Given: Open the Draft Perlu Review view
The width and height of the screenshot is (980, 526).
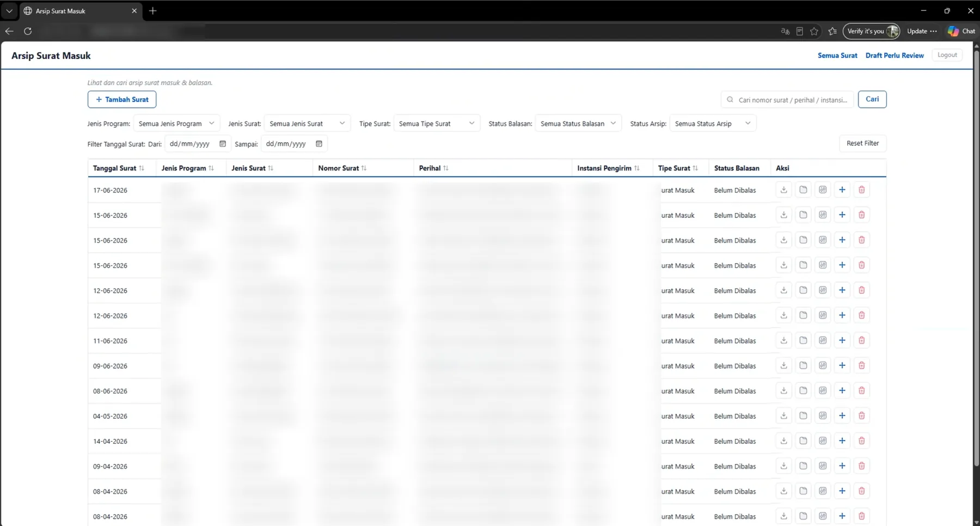Looking at the screenshot, I should point(895,56).
